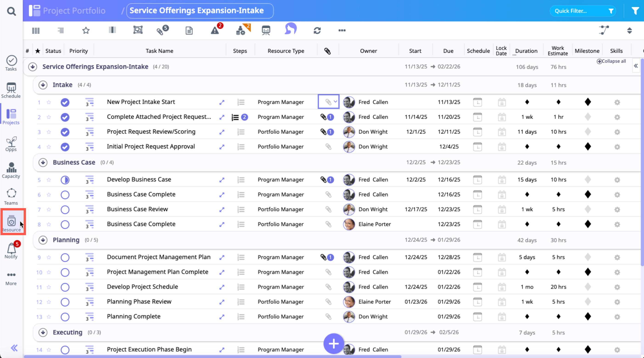This screenshot has width=644, height=358.
Task: Click the favorites star toolbar icon
Action: point(86,30)
